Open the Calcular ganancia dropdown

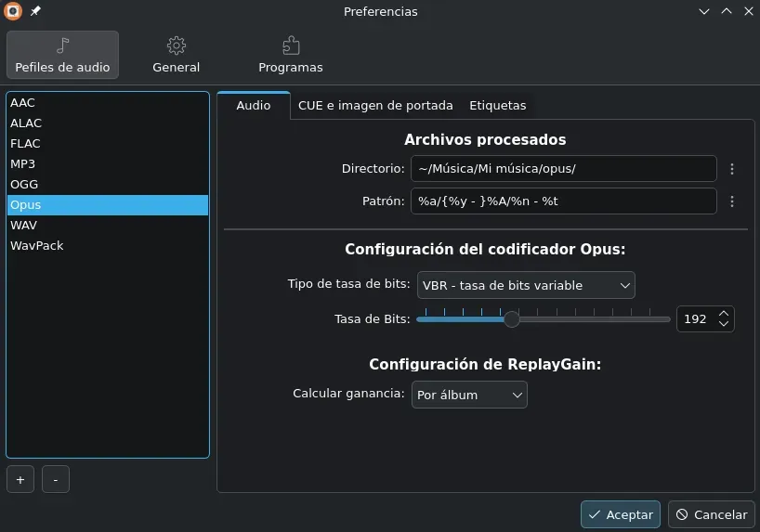point(469,395)
